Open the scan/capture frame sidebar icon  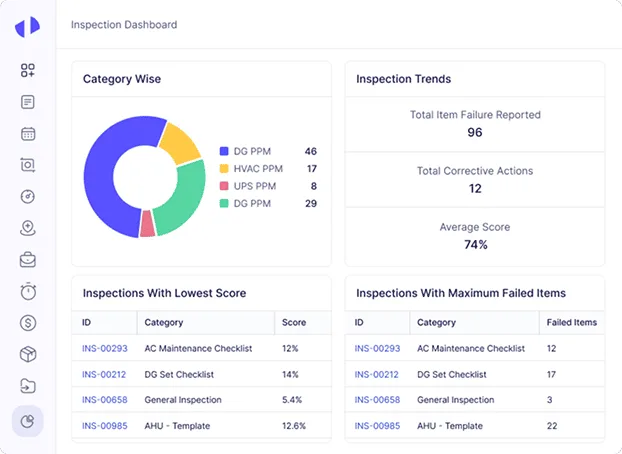tap(28, 165)
